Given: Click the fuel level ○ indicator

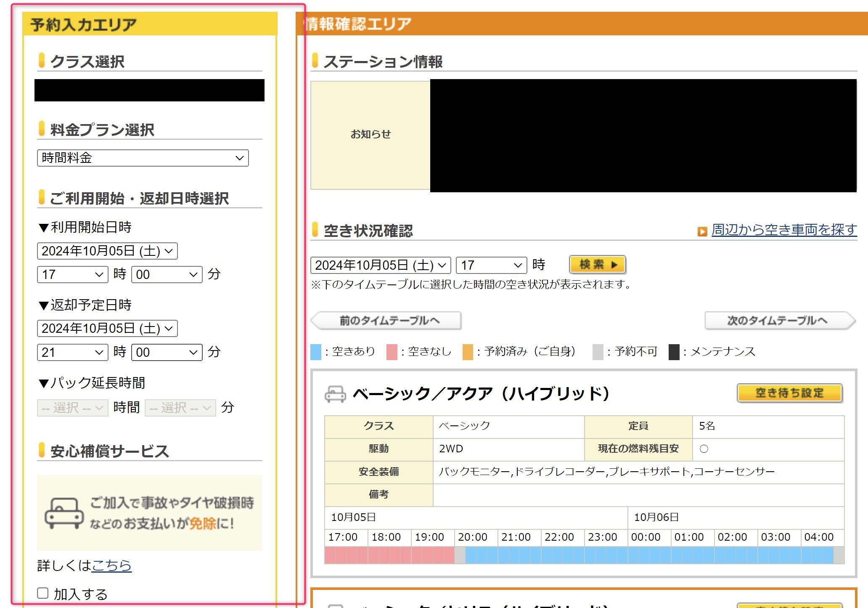Looking at the screenshot, I should [x=704, y=449].
